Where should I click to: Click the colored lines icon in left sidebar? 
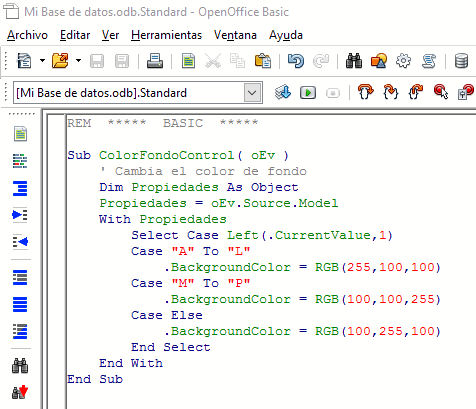click(x=20, y=161)
